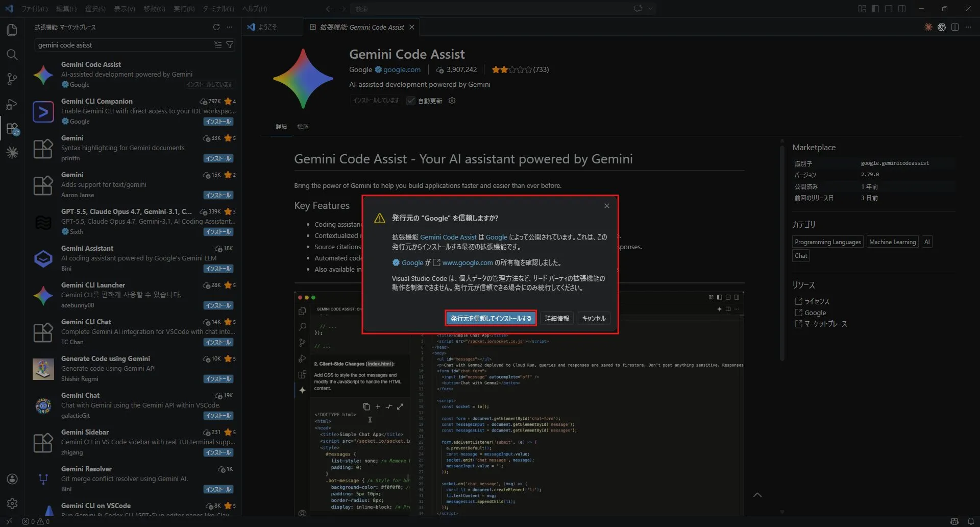
Task: Open the extension settings gear dropdown
Action: point(452,101)
